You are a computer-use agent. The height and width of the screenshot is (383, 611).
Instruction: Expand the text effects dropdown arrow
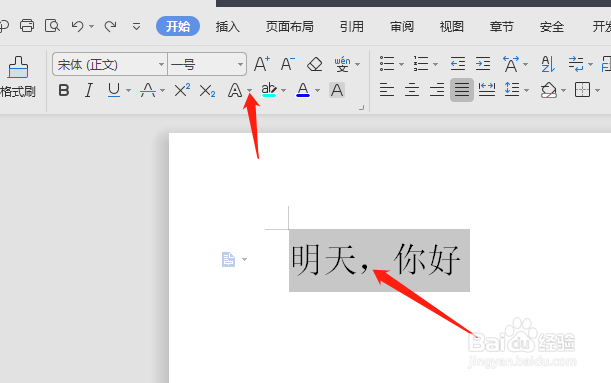coord(249,91)
